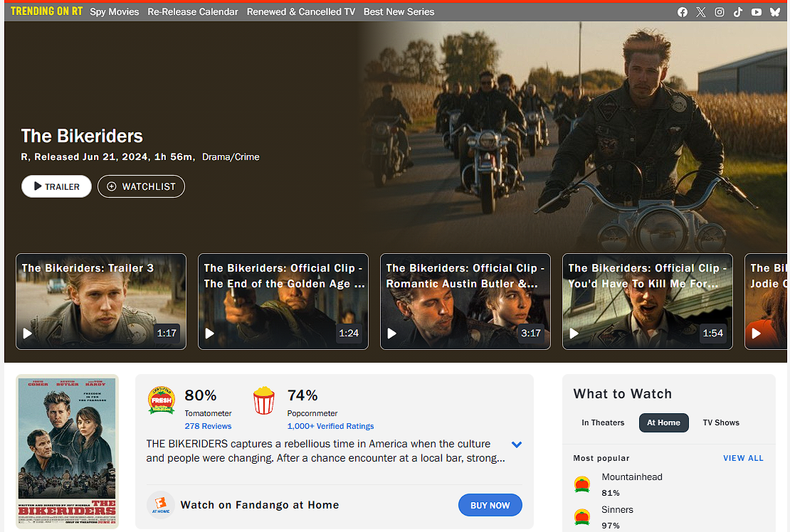
Task: Select the At Home tab
Action: click(x=663, y=422)
